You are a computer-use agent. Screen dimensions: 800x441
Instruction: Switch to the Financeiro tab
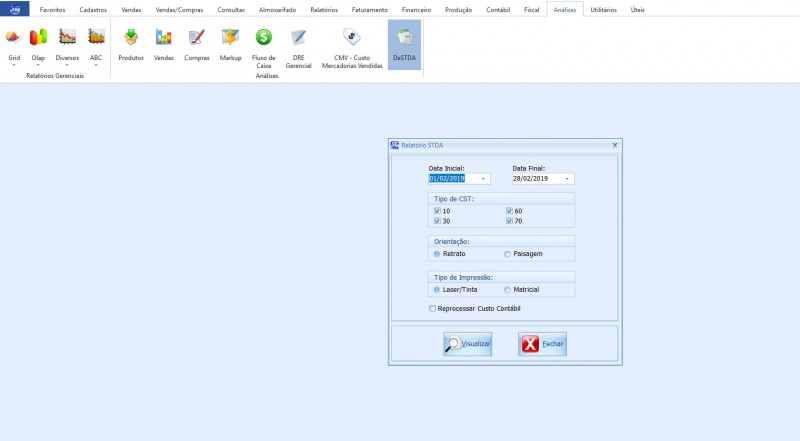pos(417,9)
